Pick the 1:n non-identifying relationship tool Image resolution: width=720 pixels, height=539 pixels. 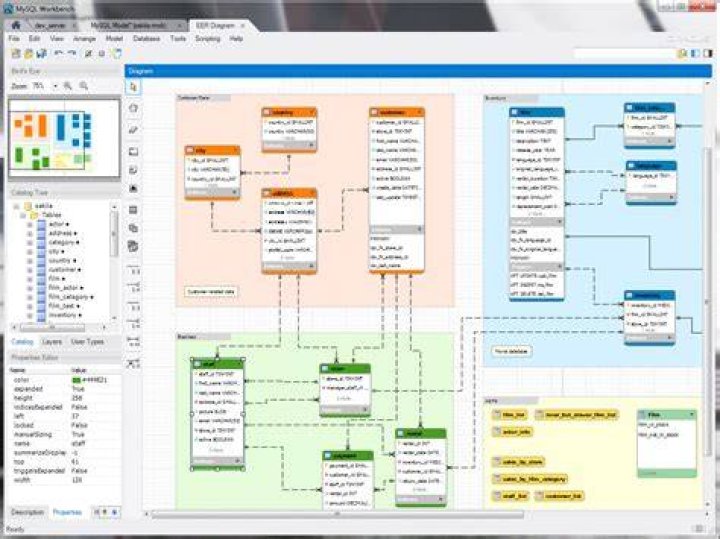tap(133, 287)
